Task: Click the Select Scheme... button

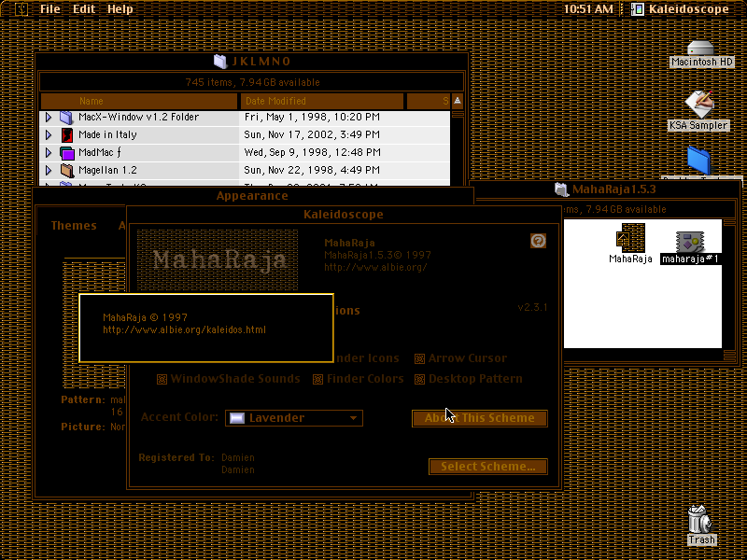Action: [487, 467]
